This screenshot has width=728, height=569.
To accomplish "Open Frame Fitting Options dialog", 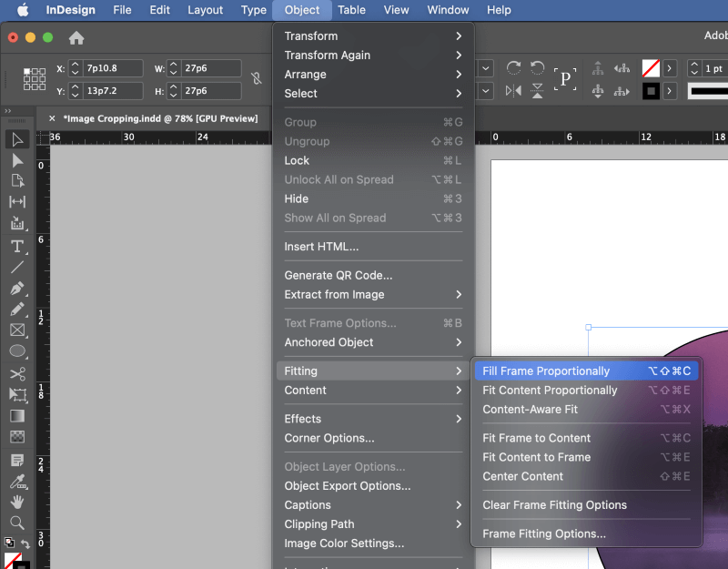I will click(x=586, y=533).
